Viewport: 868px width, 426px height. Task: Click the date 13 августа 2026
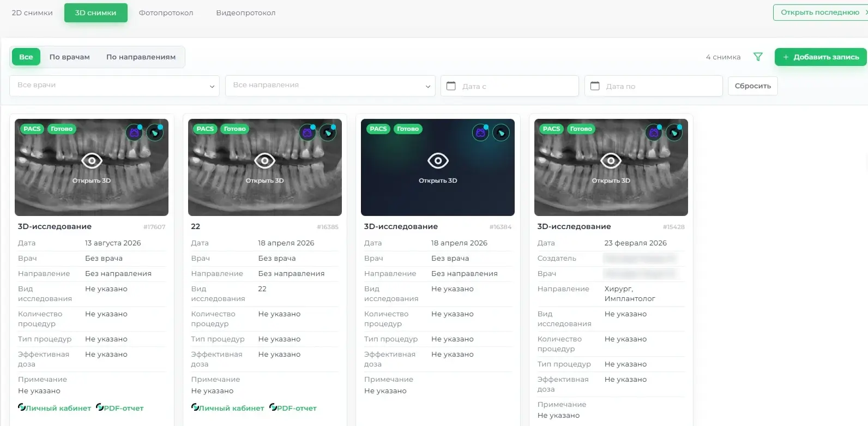click(113, 243)
